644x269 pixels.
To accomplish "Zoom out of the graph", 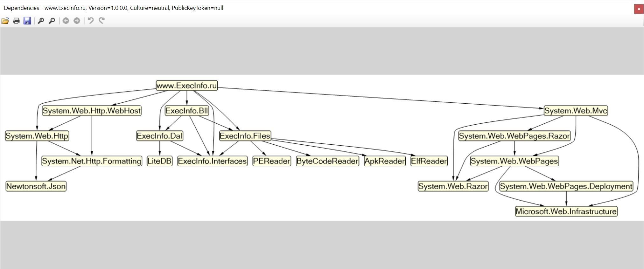I will point(52,21).
